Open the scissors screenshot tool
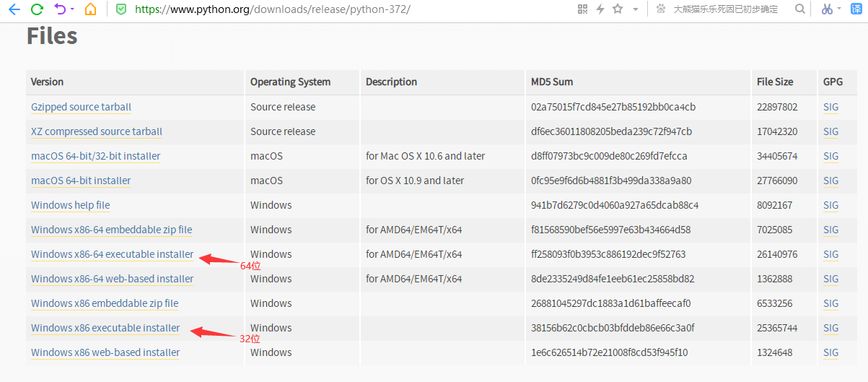868x382 pixels. (827, 9)
